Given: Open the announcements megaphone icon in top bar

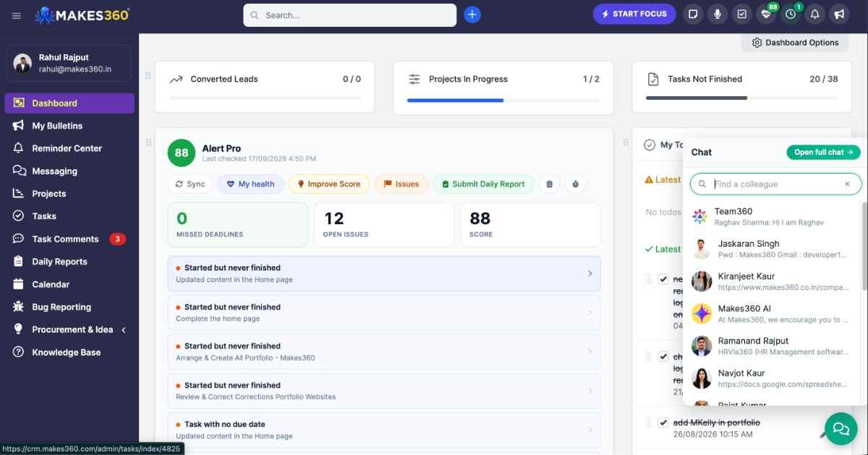Looking at the screenshot, I should click(x=839, y=14).
